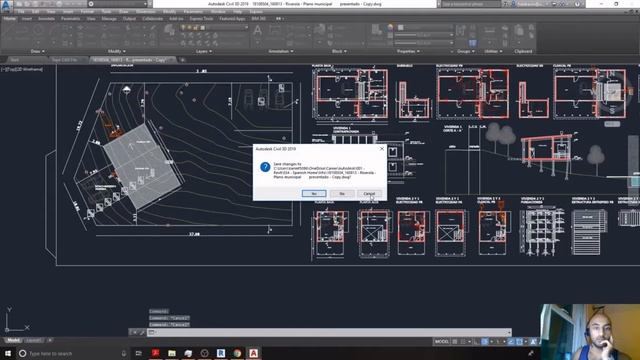Screen dimensions: 640x360
Task: Open the linetype dropdown in Properties
Action: [x=424, y=42]
